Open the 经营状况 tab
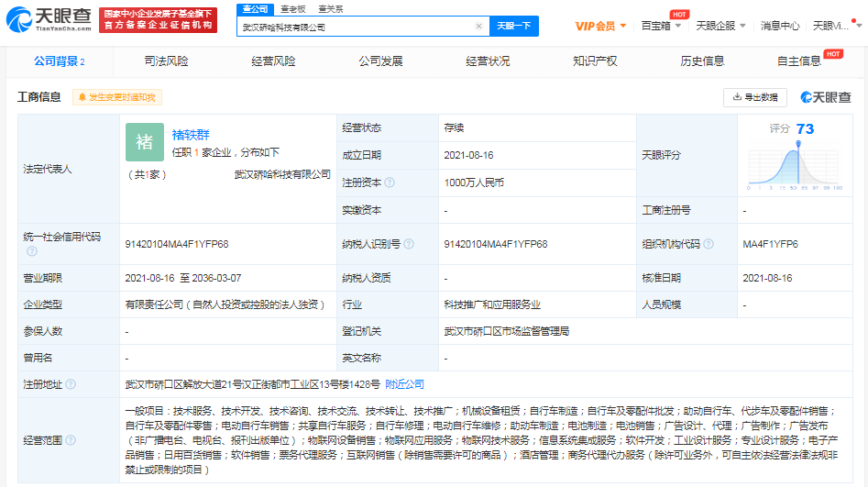Image resolution: width=868 pixels, height=487 pixels. tap(488, 61)
